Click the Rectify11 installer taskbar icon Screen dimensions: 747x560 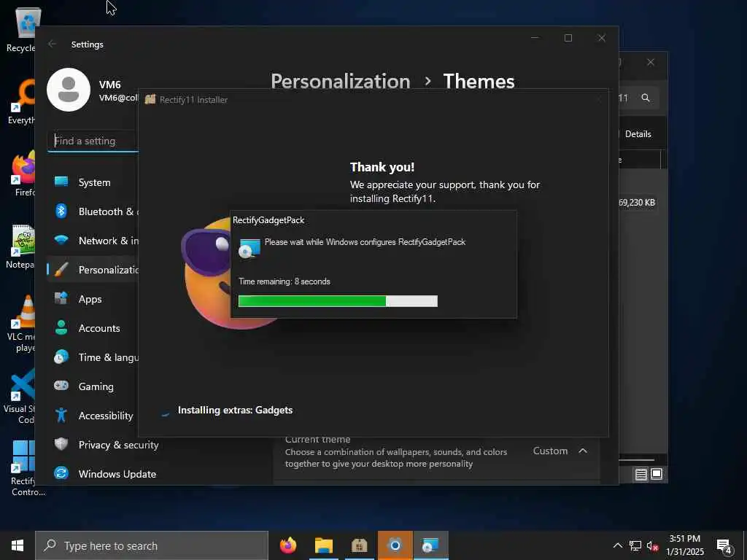pyautogui.click(x=359, y=545)
